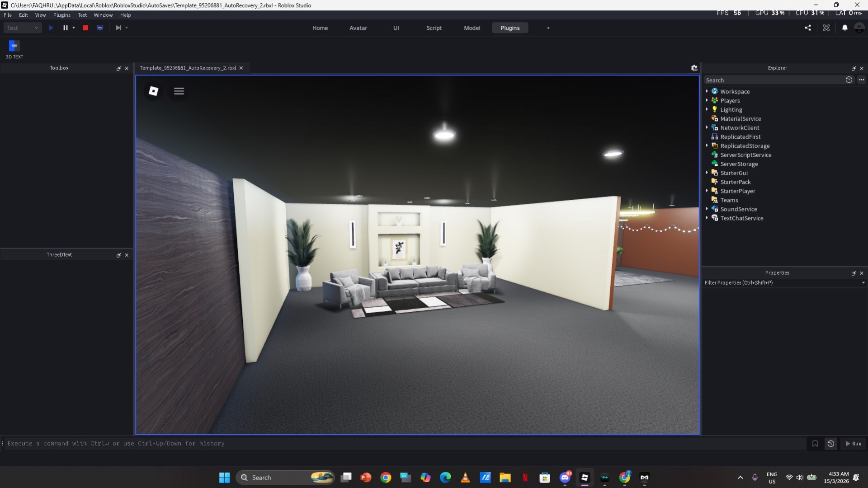Screen dimensions: 868x488
Task: Open the hamburger menu in the viewport
Action: tap(179, 91)
